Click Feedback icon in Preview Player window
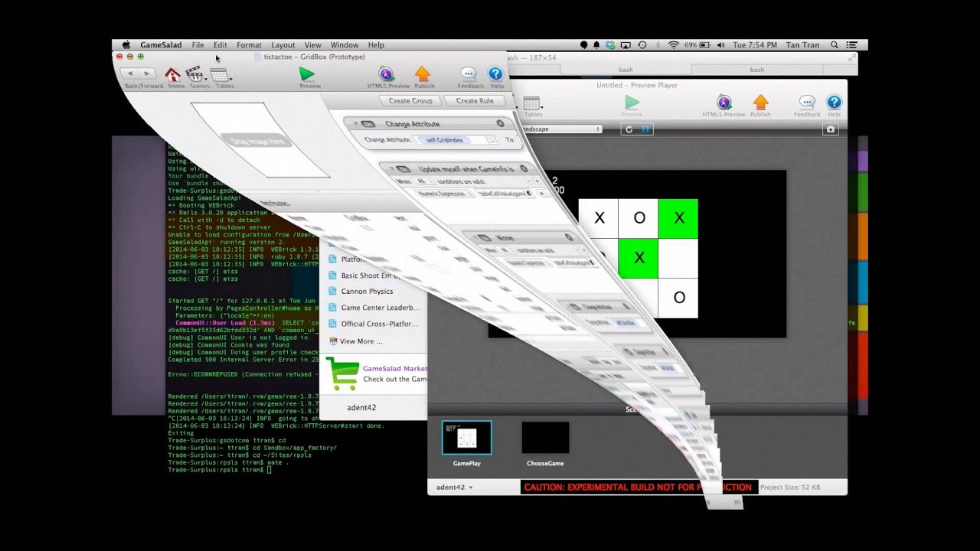 pos(807,103)
